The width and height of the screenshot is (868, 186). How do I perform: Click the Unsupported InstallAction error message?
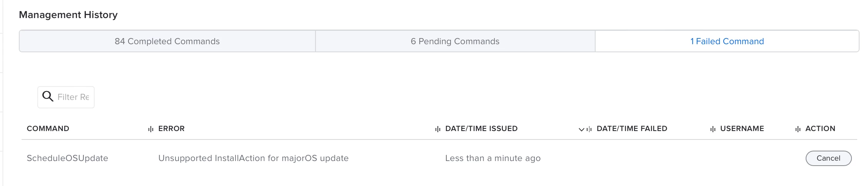pyautogui.click(x=253, y=158)
